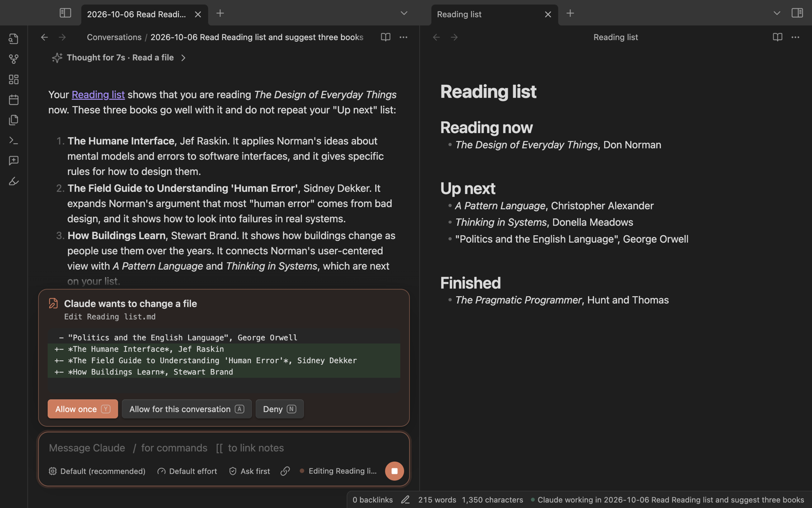Navigate back in Reading list pane
Screen dimensions: 812x508
coord(436,37)
